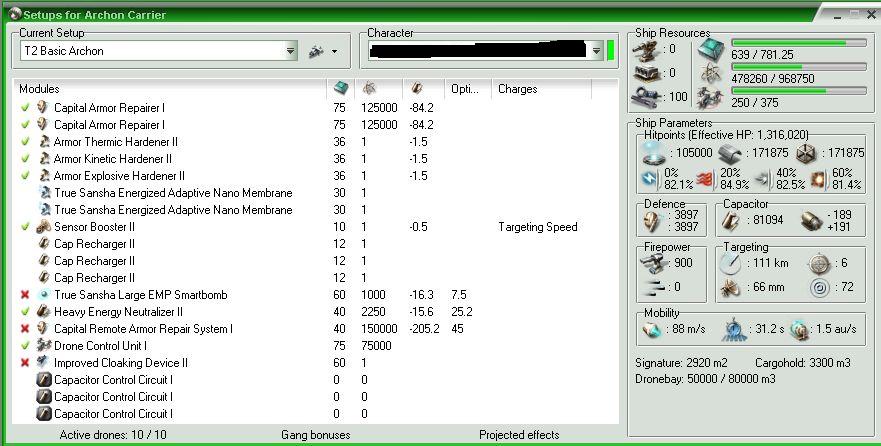The image size is (881, 446).
Task: Click Firepower turret icon showing 900
Action: point(653,262)
